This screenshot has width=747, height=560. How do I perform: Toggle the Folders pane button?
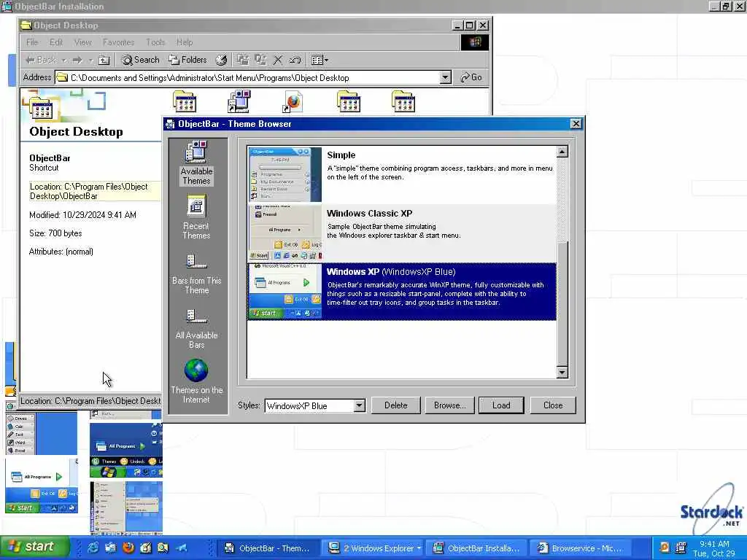(x=187, y=60)
